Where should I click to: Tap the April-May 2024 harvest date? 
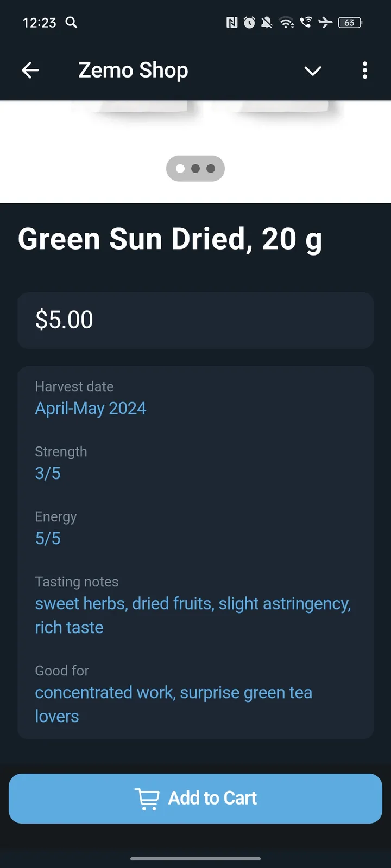coord(91,408)
